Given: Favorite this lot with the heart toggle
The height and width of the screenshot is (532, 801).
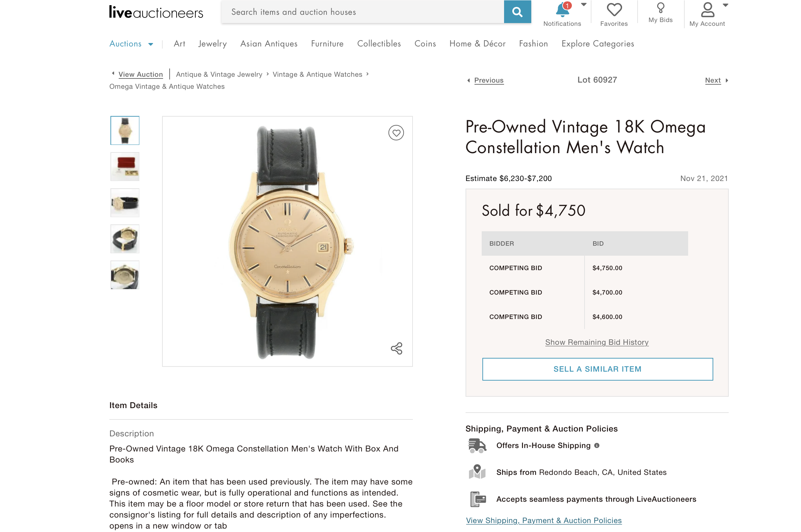Looking at the screenshot, I should 396,133.
